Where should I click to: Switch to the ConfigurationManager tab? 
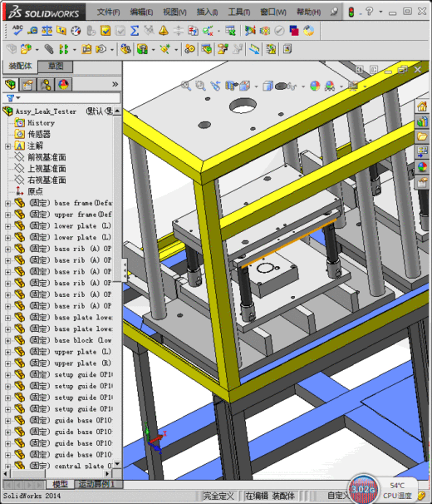coord(46,85)
